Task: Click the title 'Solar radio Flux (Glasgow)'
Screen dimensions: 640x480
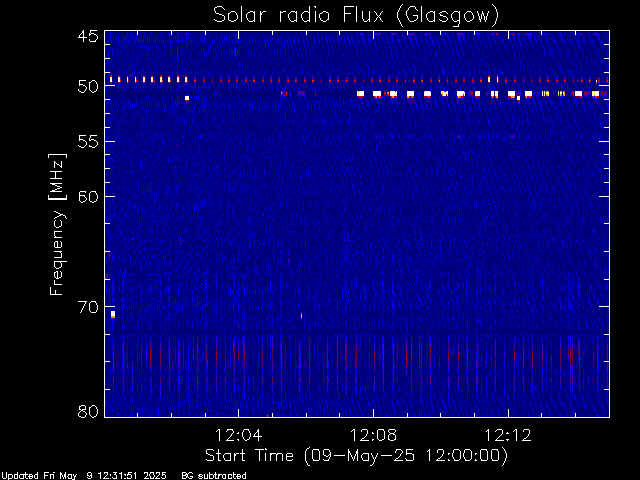Action: click(356, 16)
